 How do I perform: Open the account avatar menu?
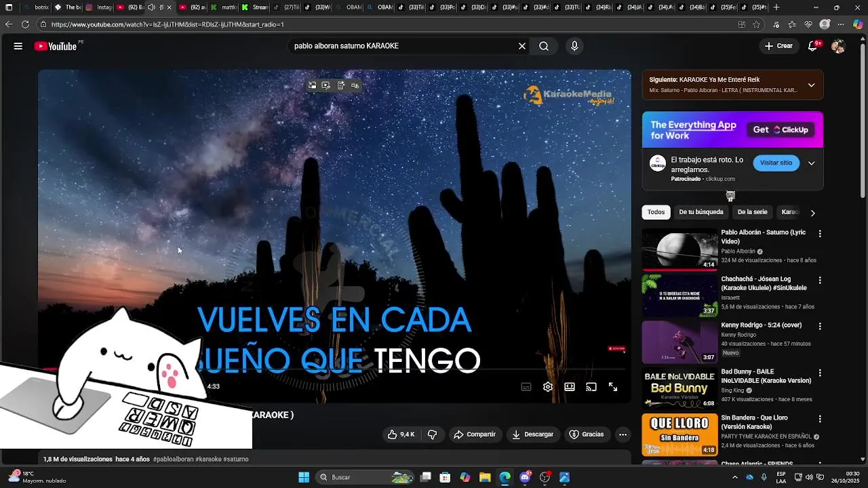pyautogui.click(x=838, y=46)
